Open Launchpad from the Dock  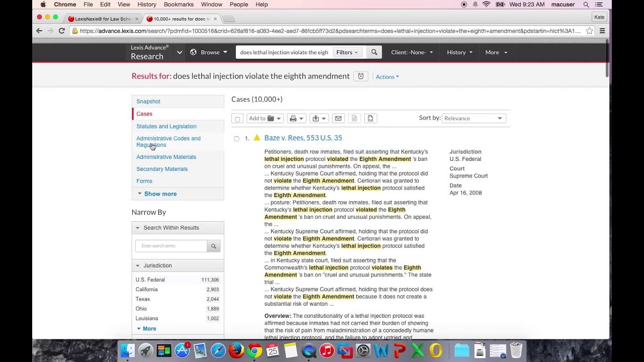(x=146, y=350)
